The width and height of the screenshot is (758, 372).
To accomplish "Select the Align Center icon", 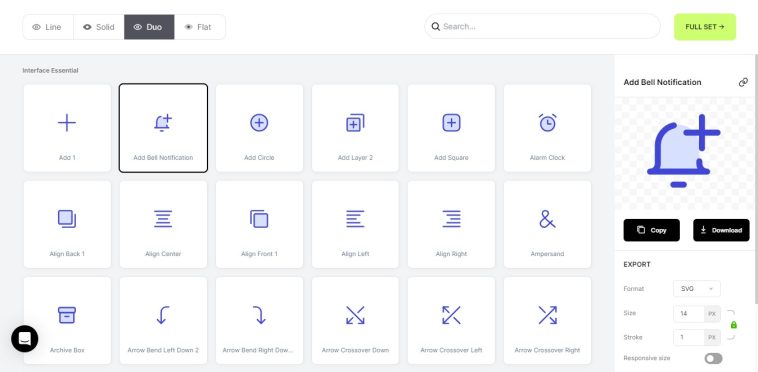I will tap(163, 224).
